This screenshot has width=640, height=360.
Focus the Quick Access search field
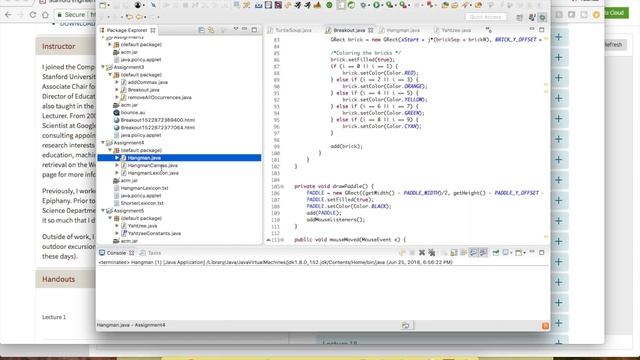pyautogui.click(x=486, y=17)
